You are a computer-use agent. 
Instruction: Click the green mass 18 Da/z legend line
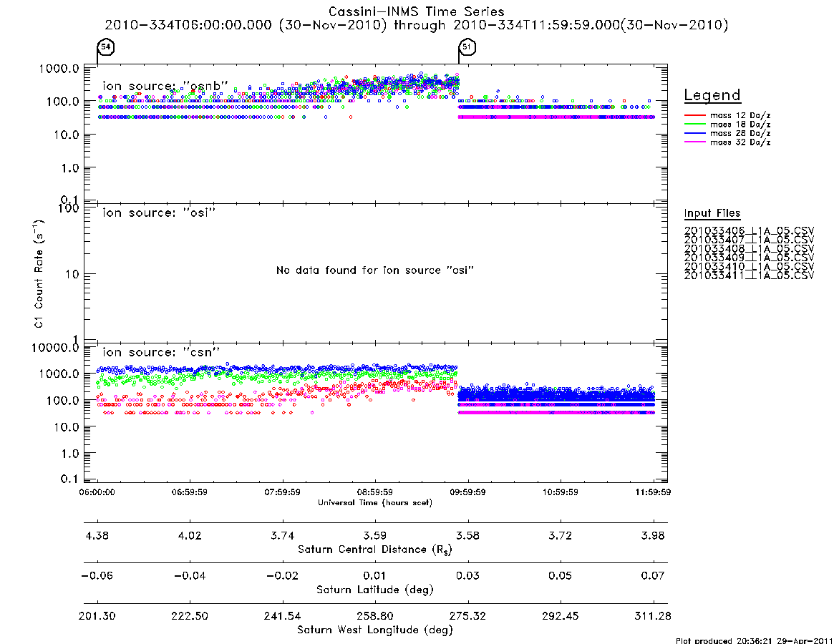point(694,124)
